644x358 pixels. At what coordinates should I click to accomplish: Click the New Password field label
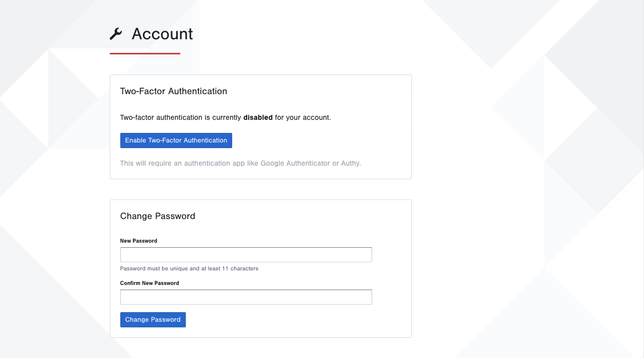coord(138,241)
